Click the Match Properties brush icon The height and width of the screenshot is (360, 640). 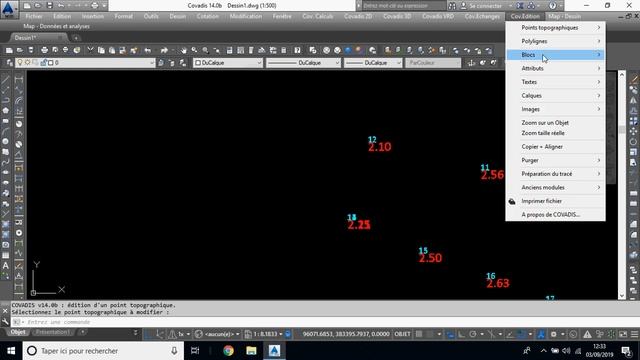coord(133,50)
